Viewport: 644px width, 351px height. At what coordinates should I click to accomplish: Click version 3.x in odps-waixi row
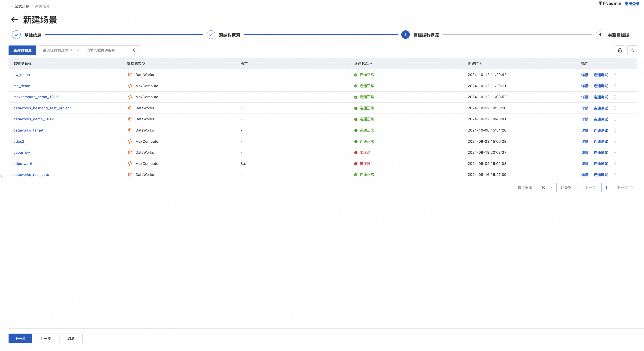pyautogui.click(x=243, y=164)
